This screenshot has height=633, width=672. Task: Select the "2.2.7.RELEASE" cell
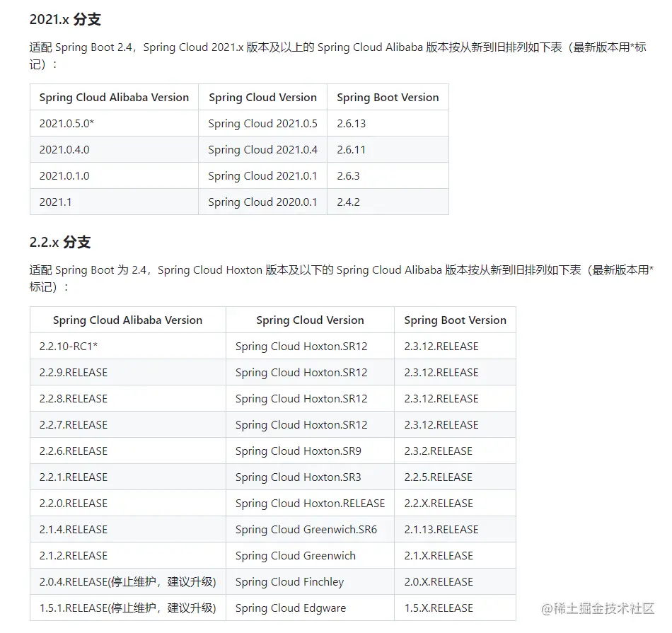point(128,425)
